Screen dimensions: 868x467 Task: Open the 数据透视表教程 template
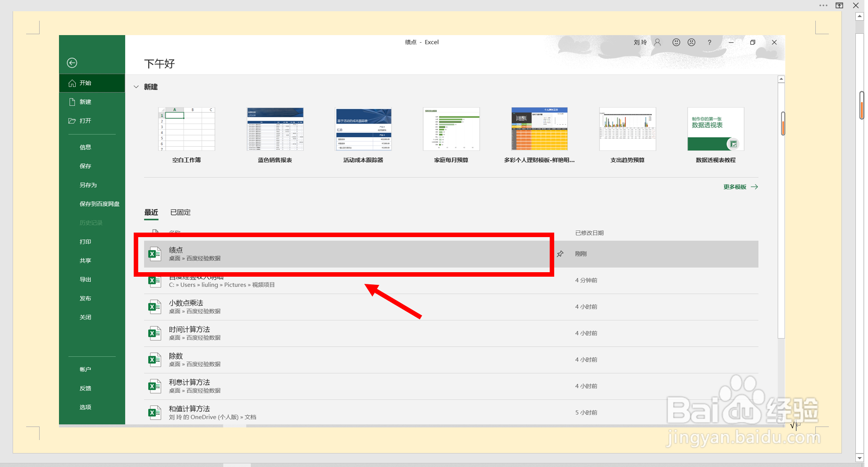tap(716, 135)
